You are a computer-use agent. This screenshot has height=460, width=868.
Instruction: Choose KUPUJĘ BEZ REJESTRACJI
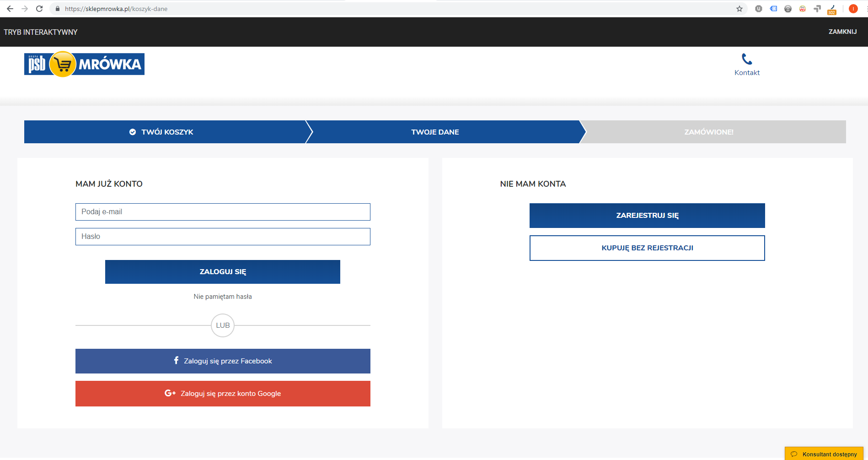click(x=647, y=248)
